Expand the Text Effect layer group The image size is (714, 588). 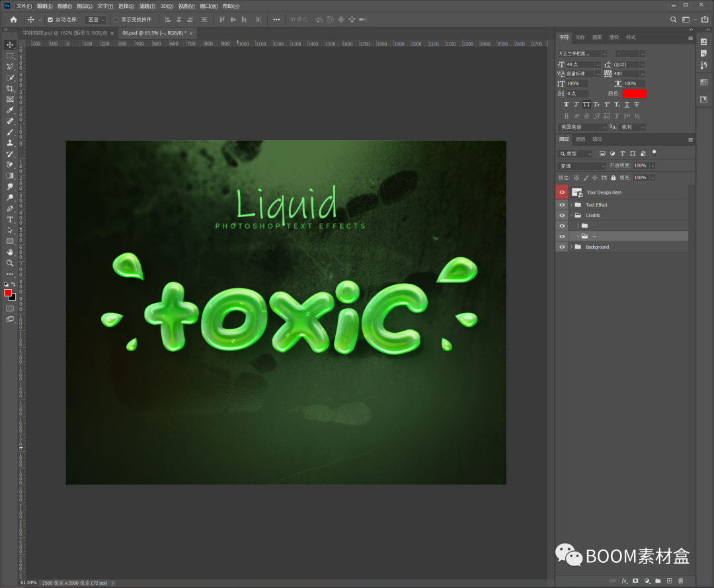[571, 205]
